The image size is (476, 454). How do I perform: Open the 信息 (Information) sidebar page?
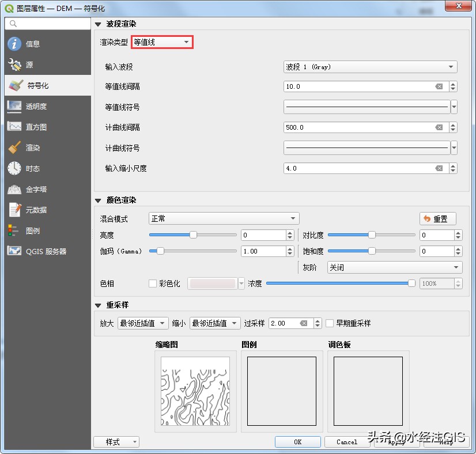tap(48, 44)
